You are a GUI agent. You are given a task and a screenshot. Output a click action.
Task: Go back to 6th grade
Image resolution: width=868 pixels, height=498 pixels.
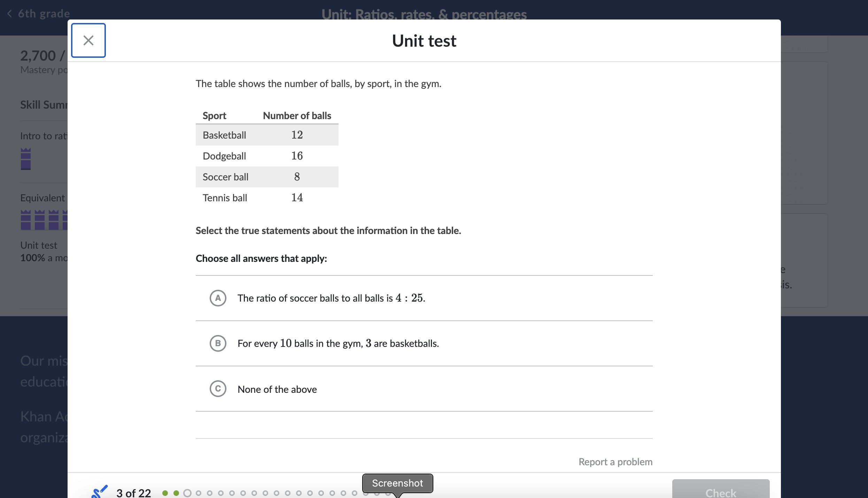(x=44, y=14)
